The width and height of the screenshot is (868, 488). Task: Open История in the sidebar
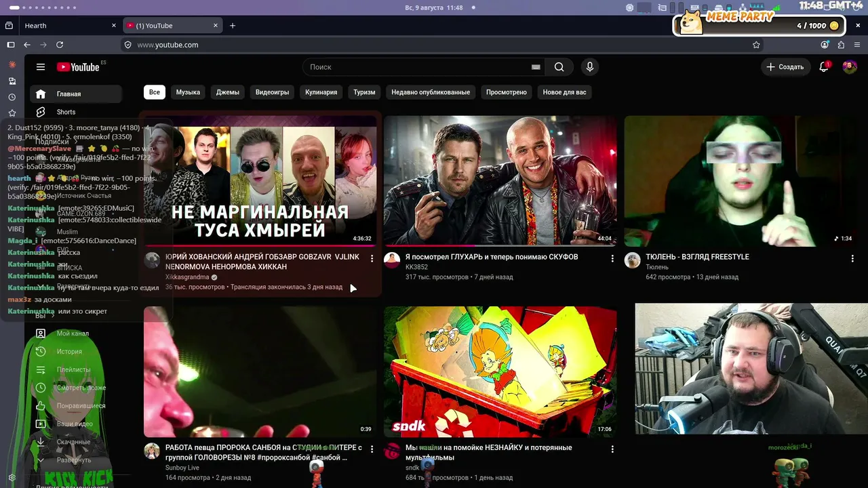click(x=76, y=352)
